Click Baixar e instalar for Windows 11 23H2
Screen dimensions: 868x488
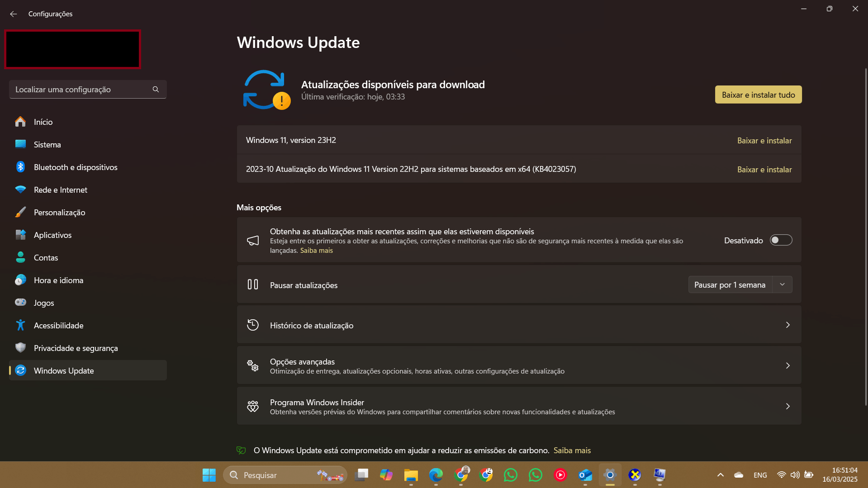tap(764, 141)
